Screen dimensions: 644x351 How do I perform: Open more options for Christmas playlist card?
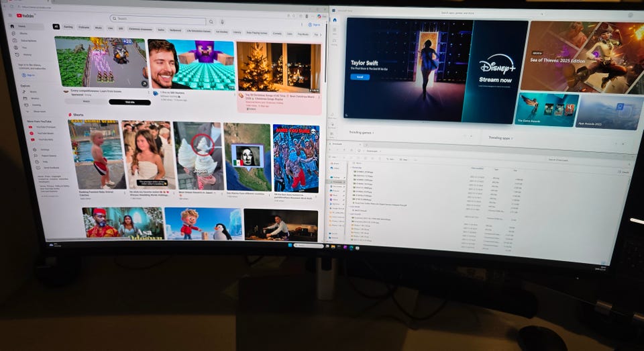(319, 97)
